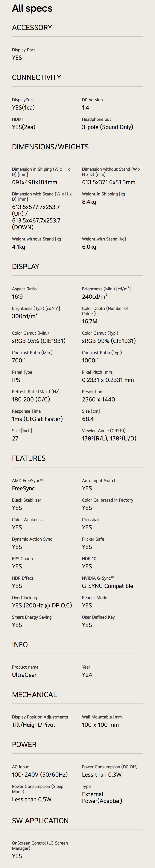Screen dimensions: 155x868
Task: Click the All specs heading
Action: click(x=32, y=8)
